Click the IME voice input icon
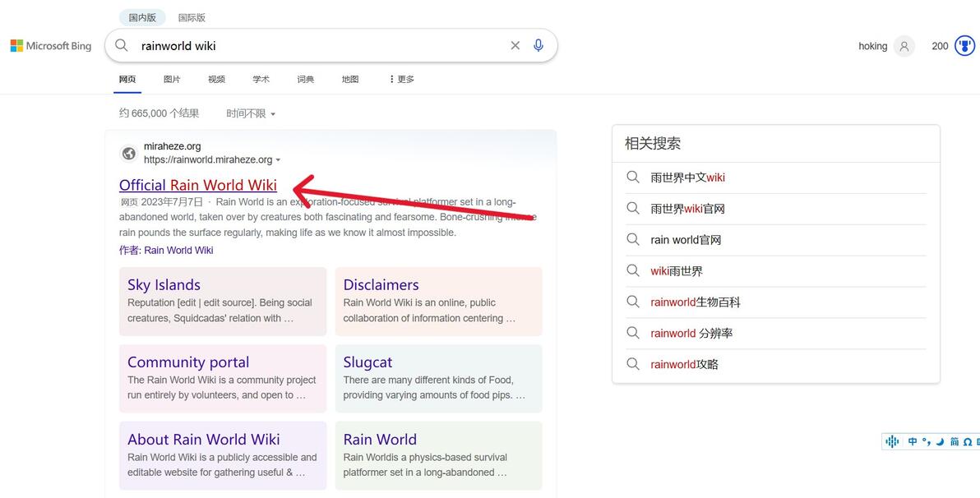This screenshot has width=980, height=498. 892,441
